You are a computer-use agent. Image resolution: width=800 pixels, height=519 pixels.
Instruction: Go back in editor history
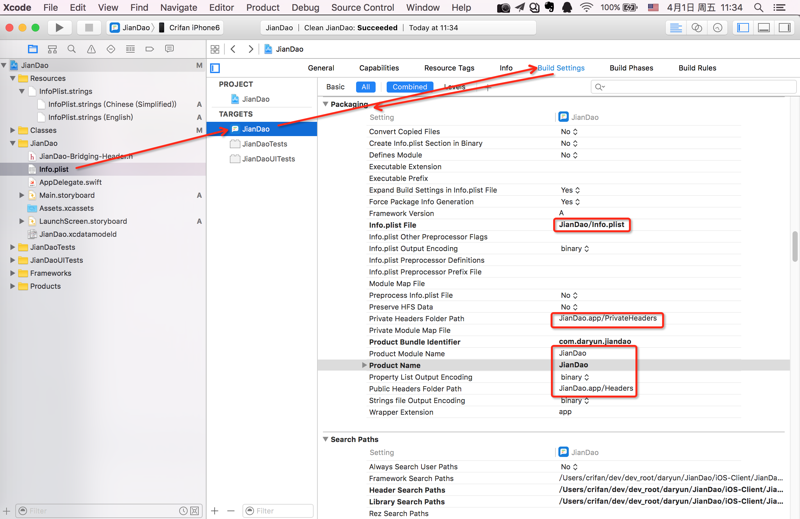click(233, 49)
